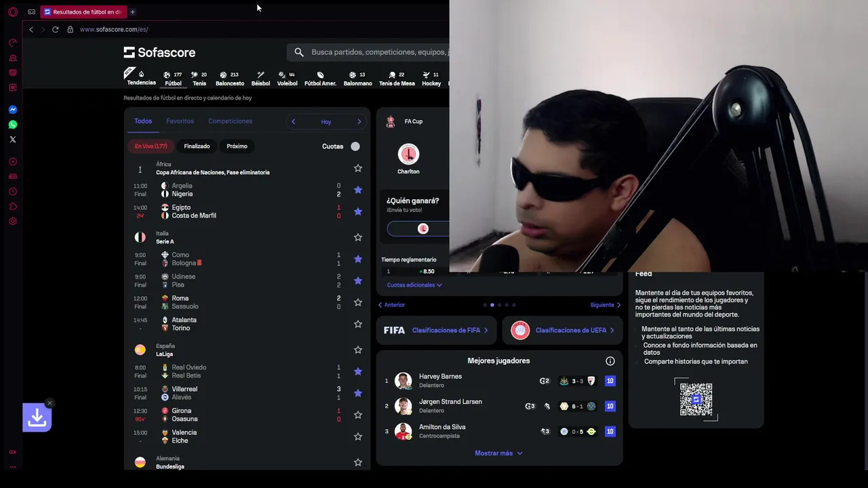Switch to the Favoritos tab
868x488 pixels.
tap(180, 121)
